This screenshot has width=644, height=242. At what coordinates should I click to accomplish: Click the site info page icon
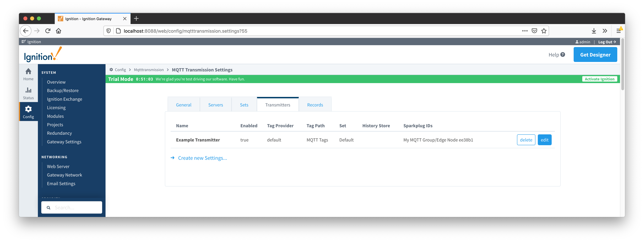point(119,31)
